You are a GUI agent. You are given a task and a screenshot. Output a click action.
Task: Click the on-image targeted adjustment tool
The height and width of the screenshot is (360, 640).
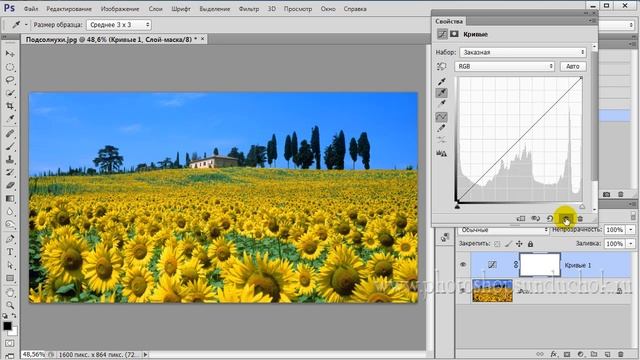[441, 67]
